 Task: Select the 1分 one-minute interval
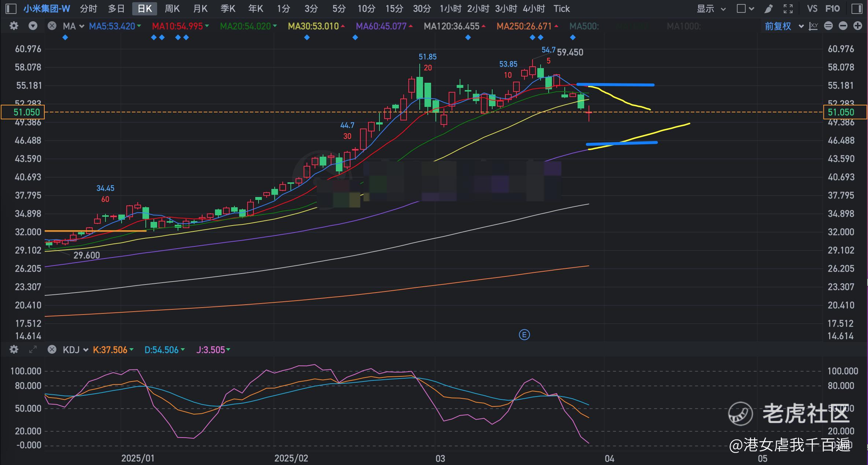283,9
